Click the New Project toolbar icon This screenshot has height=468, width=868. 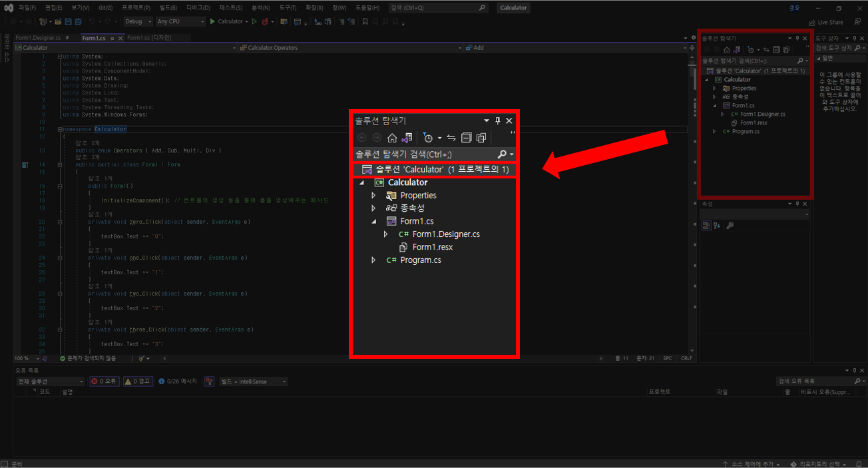[42, 21]
